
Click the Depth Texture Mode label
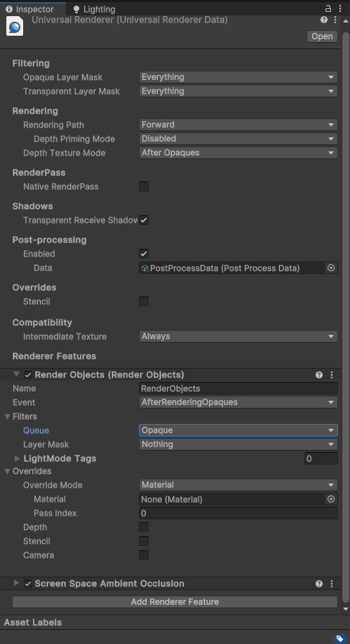[x=64, y=153]
